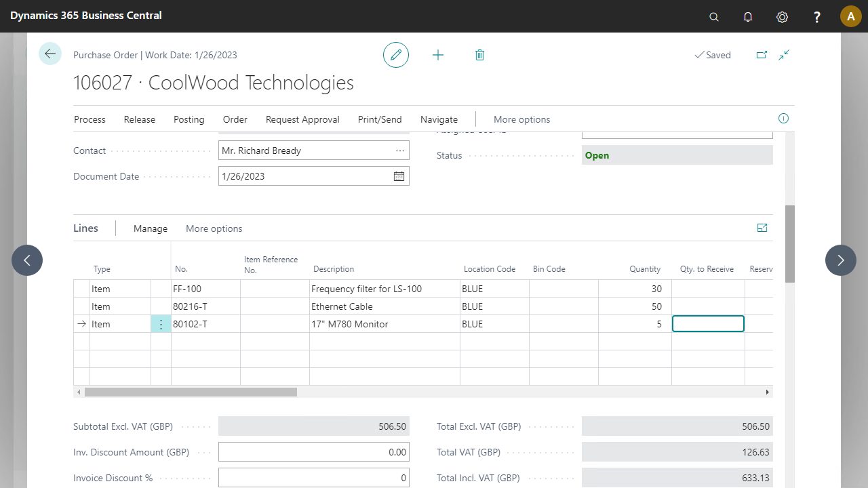Collapse the page with shrink icon
Viewport: 868px width, 488px height.
click(785, 55)
